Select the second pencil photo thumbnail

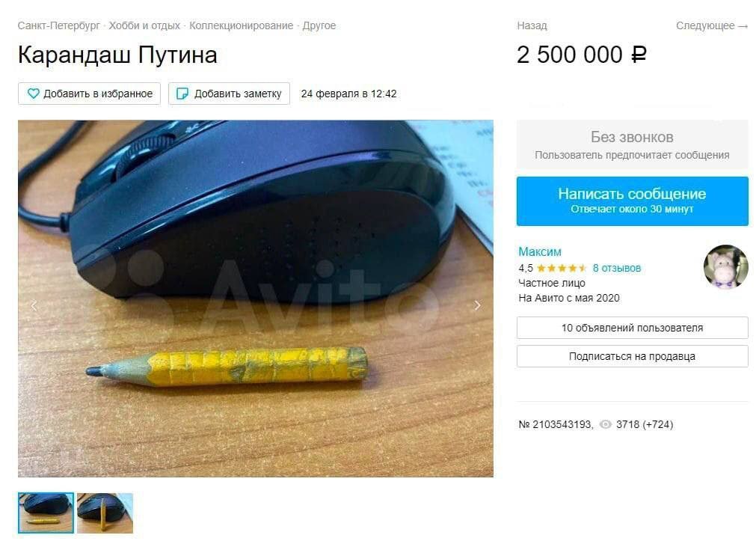[105, 513]
